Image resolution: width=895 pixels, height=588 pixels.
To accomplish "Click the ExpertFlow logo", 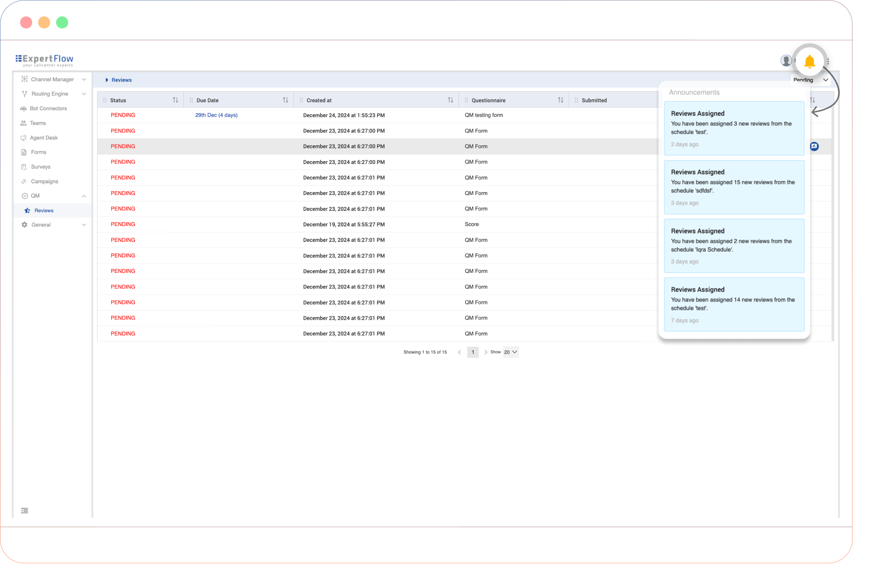I will coord(44,60).
